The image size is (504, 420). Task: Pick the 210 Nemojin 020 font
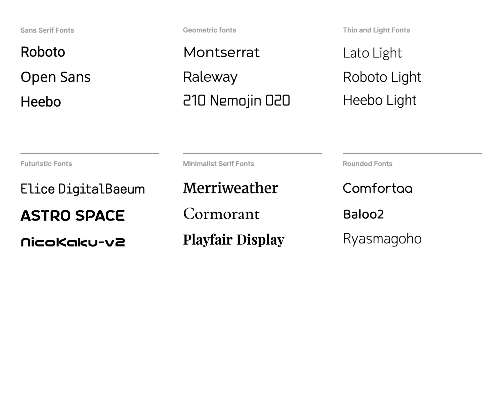click(237, 101)
